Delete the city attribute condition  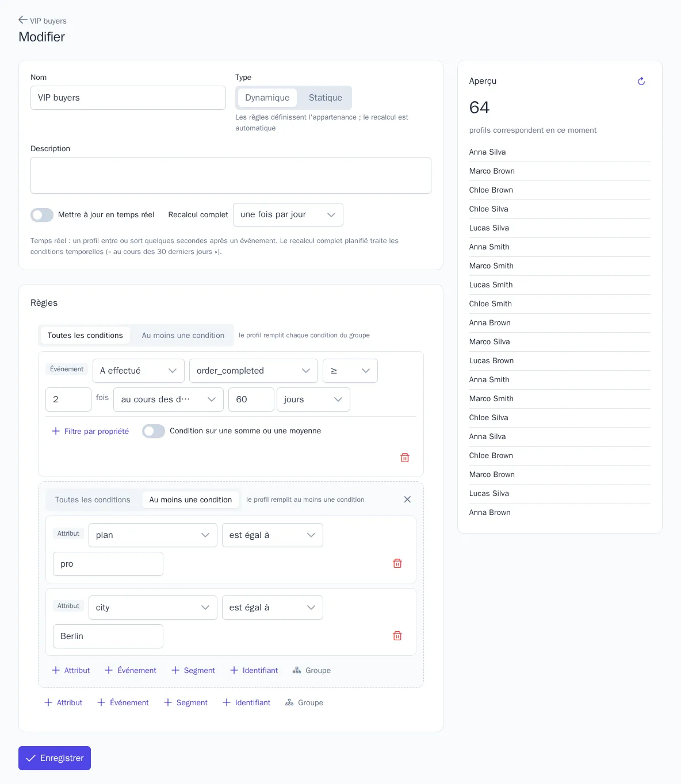(397, 636)
